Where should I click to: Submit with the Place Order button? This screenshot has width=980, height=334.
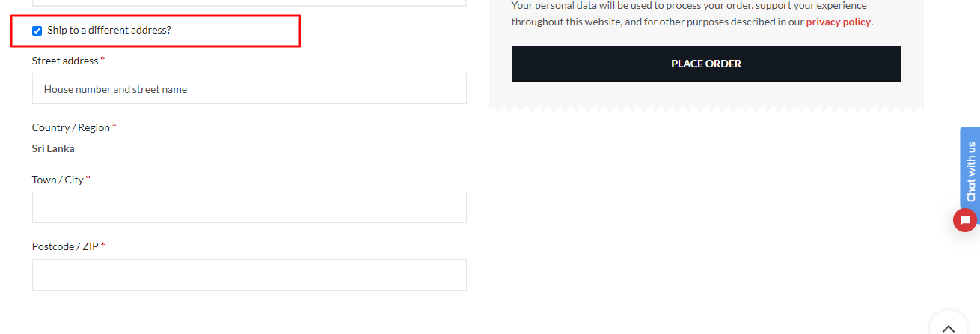706,64
